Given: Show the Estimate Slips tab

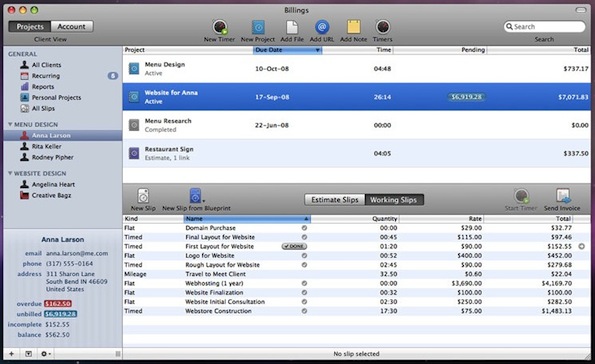Looking at the screenshot, I should pos(335,200).
